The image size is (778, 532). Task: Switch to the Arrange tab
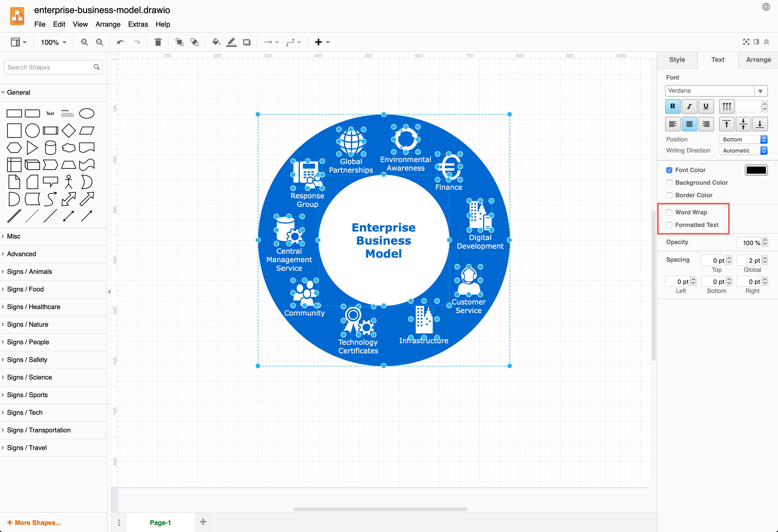tap(759, 60)
